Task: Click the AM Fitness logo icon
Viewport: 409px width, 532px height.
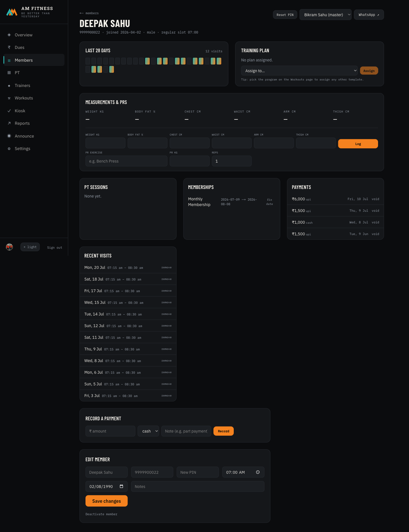Action: (12, 12)
